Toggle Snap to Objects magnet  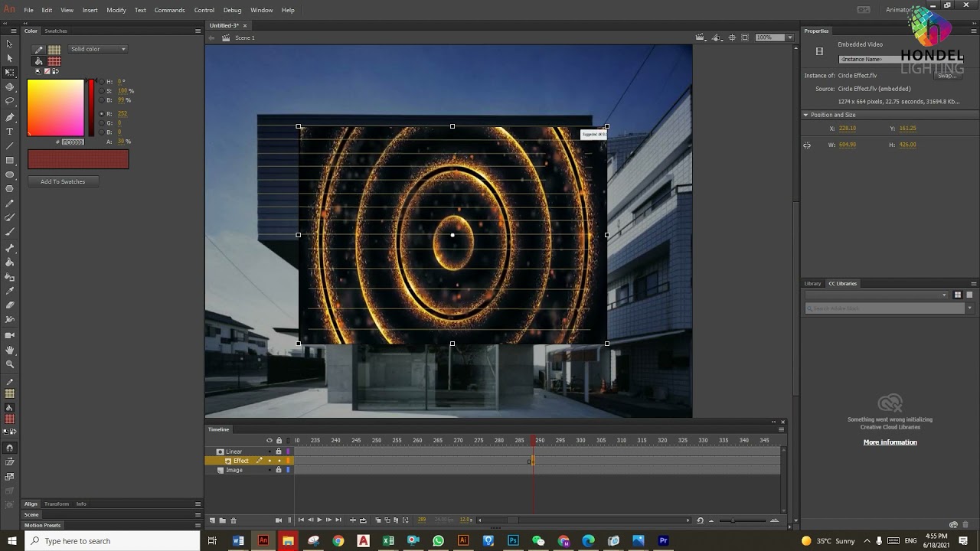click(x=10, y=448)
